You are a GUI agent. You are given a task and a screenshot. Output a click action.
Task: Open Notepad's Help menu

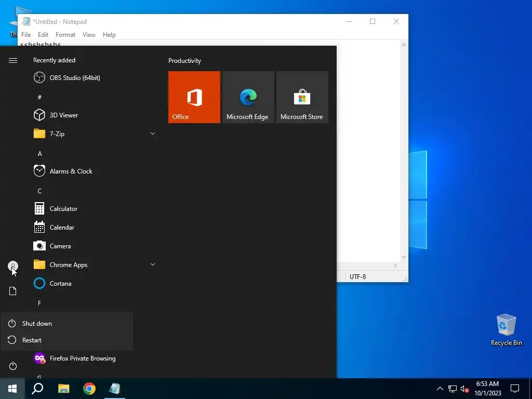coord(109,35)
